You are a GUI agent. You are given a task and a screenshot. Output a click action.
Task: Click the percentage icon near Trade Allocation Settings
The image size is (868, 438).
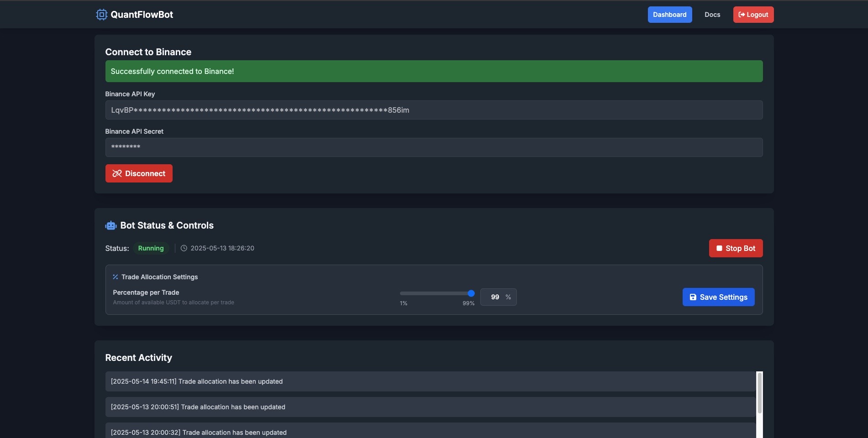pos(115,276)
